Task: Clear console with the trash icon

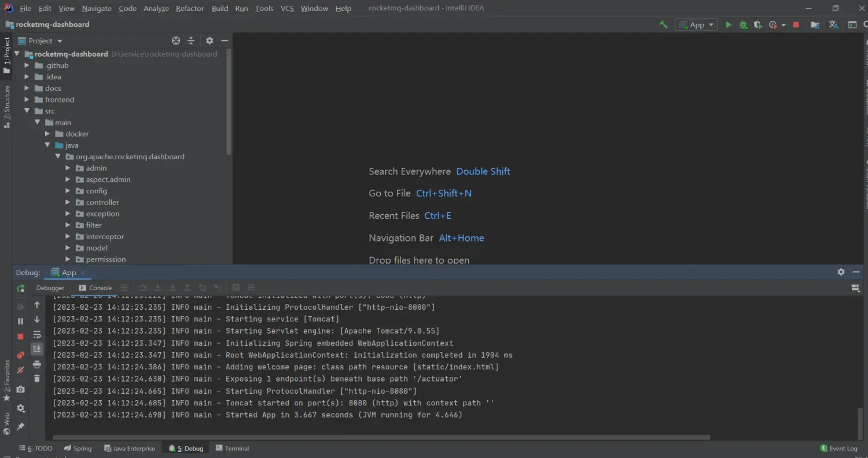Action: tap(37, 379)
